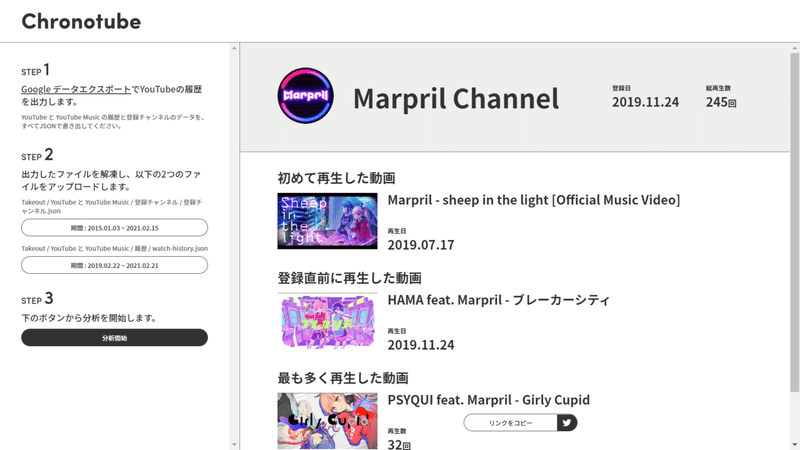Viewport: 800px width, 450px height.
Task: Click the 最も多く再生した動画 section heading
Action: click(343, 378)
